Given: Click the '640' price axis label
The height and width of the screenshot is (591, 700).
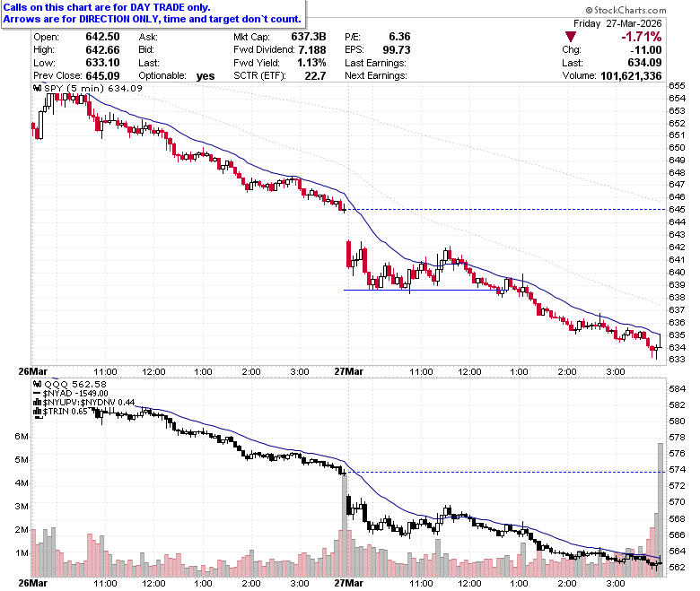Looking at the screenshot, I should click(x=677, y=272).
